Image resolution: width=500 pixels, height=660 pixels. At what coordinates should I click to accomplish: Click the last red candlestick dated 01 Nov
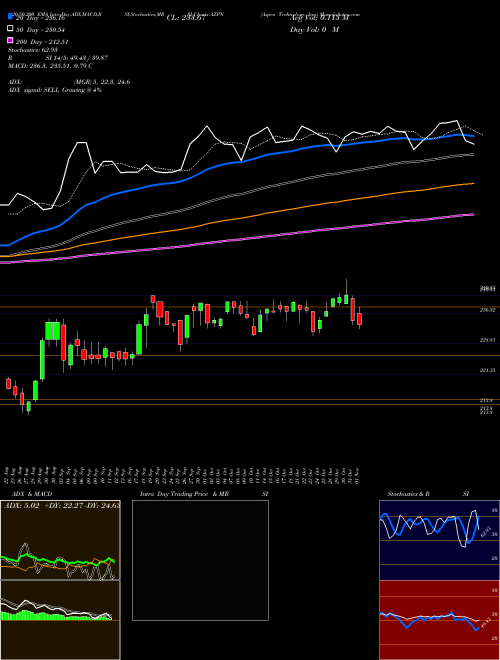(359, 319)
